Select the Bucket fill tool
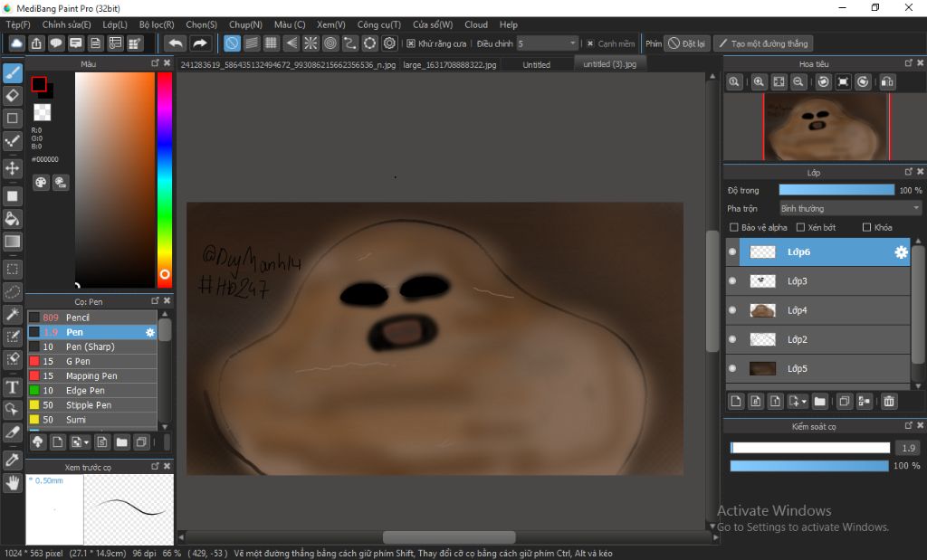927x560 pixels. coord(12,219)
